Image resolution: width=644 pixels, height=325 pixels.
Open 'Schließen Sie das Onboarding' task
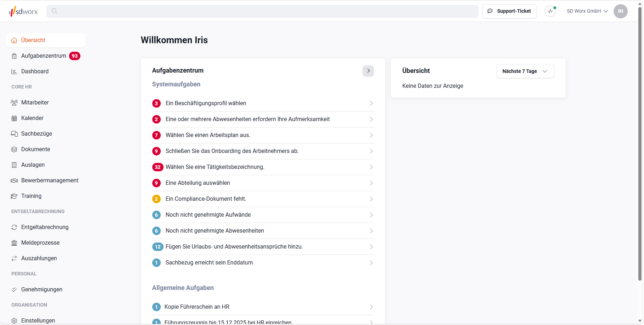pyautogui.click(x=263, y=151)
